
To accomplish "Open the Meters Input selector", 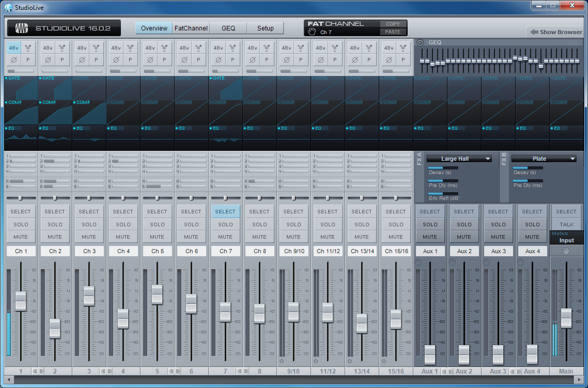I will click(567, 240).
